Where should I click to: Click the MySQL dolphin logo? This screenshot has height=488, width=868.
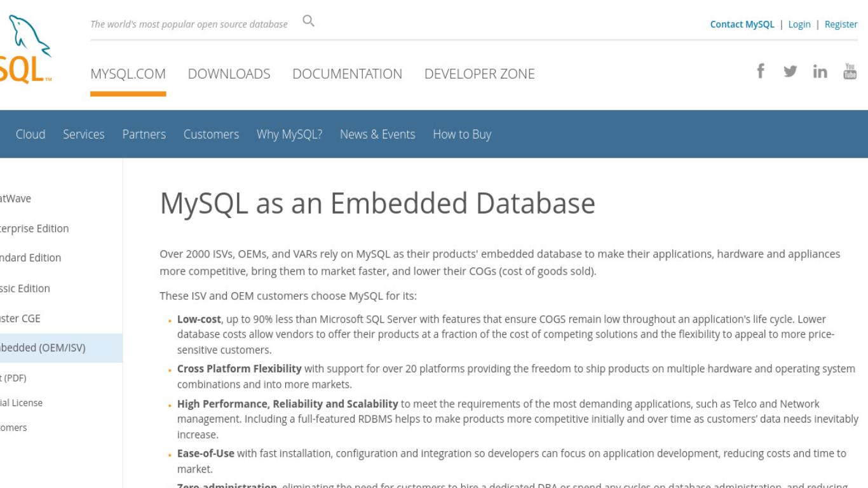pos(25,50)
